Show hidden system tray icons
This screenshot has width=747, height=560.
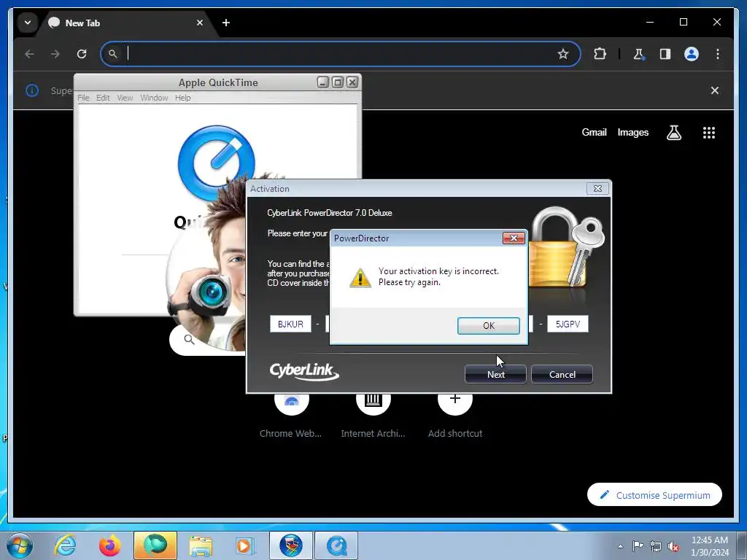point(620,546)
